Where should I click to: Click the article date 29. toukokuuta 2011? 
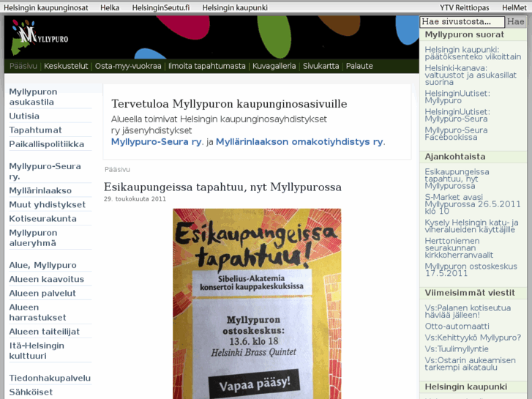click(x=135, y=199)
